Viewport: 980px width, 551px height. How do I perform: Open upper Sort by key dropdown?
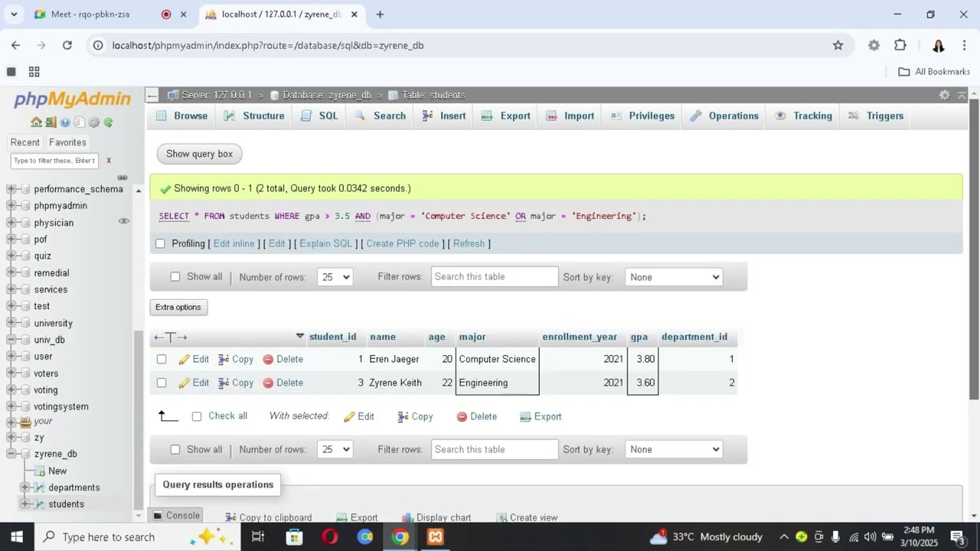[674, 277]
